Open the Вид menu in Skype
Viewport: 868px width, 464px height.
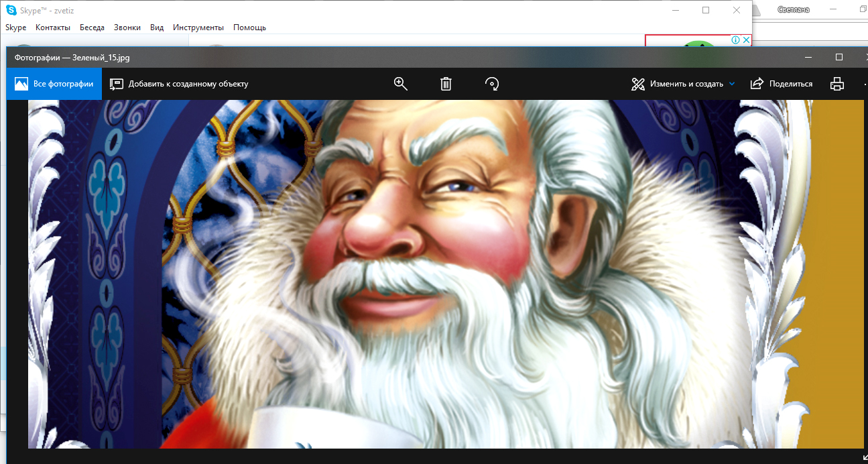coord(157,27)
